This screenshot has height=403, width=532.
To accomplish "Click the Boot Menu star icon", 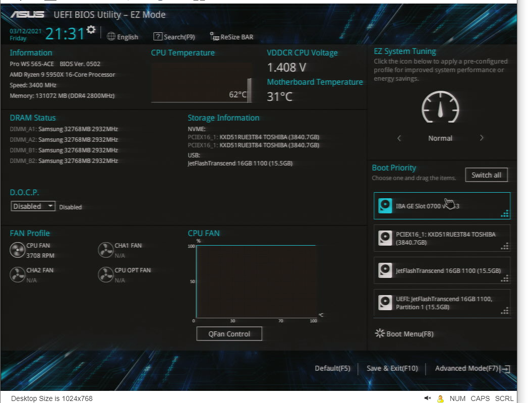I will coord(380,333).
